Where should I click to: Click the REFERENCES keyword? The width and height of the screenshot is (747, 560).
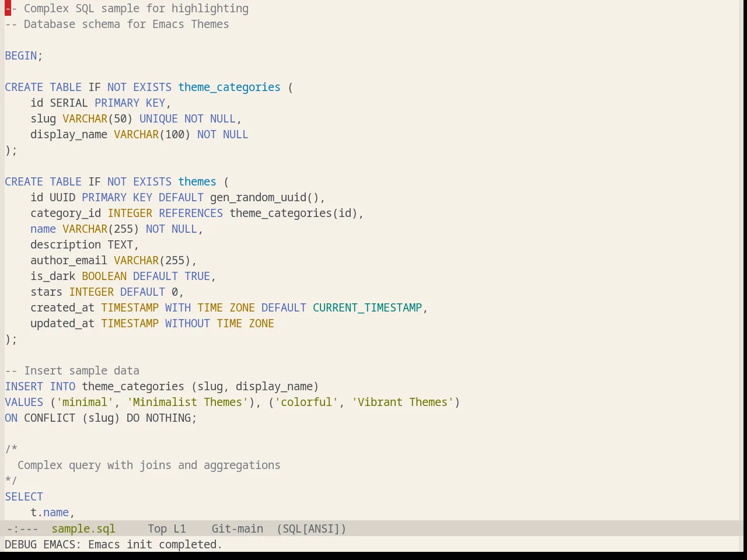191,213
